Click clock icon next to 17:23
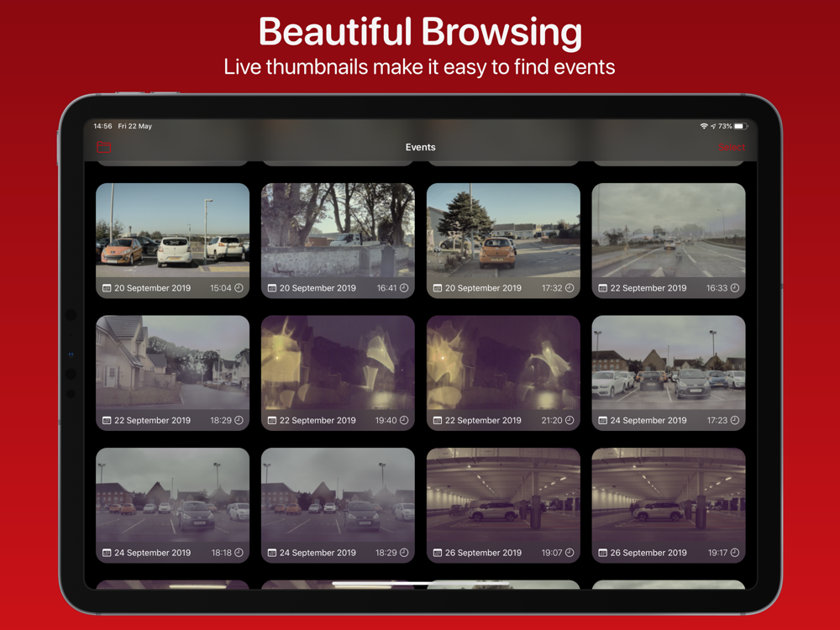Screen dimensions: 840x630 [735, 420]
